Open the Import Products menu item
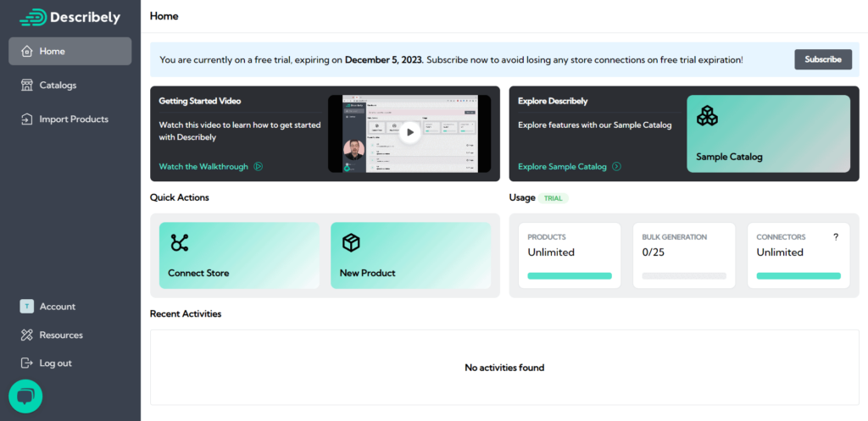The height and width of the screenshot is (421, 868). (70, 119)
